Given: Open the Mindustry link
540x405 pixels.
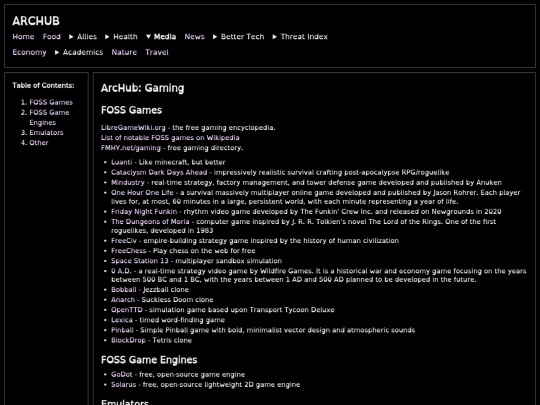Looking at the screenshot, I should [128, 183].
